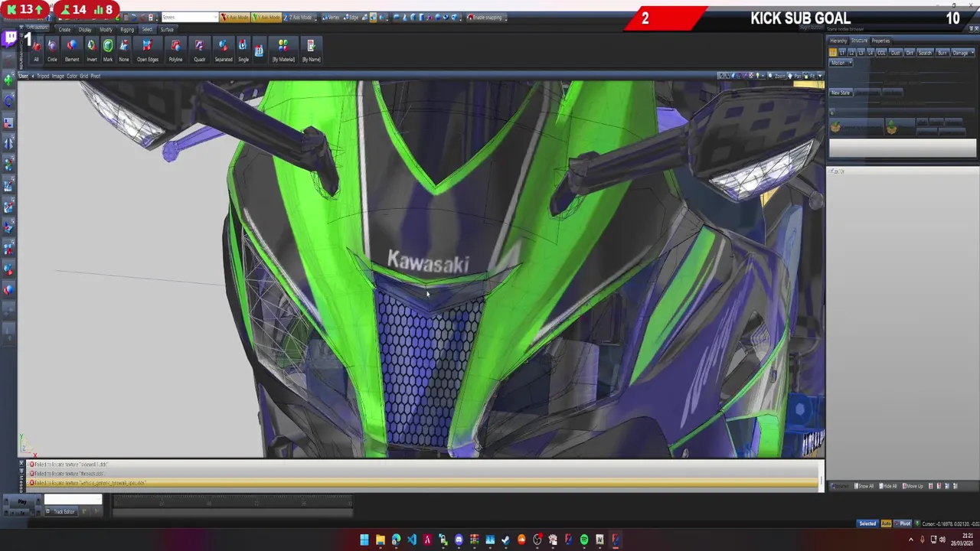Open viewport options dropdown arrow
The width and height of the screenshot is (980, 551).
[821, 76]
